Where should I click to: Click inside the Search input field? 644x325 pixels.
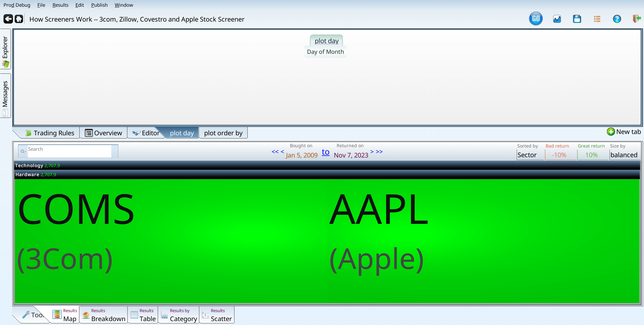[69, 151]
